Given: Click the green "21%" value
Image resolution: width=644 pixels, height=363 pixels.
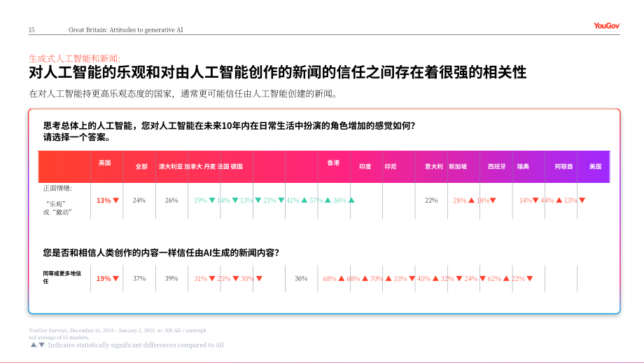Looking at the screenshot, I should (269, 200).
